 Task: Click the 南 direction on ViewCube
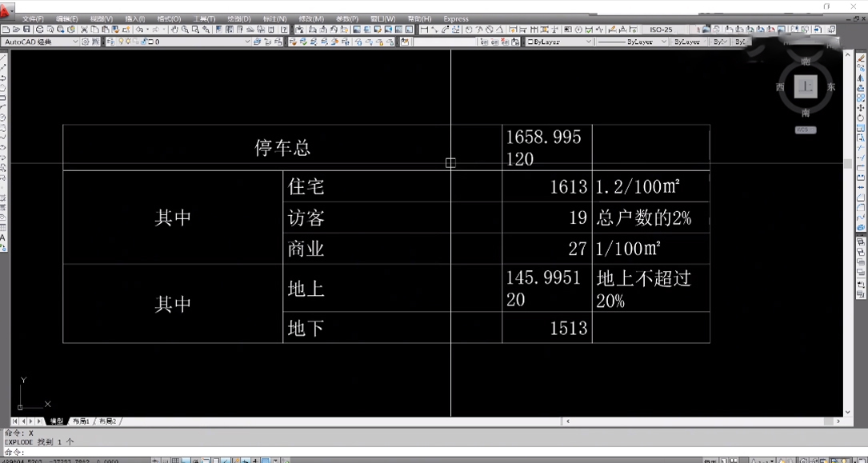[x=806, y=113]
